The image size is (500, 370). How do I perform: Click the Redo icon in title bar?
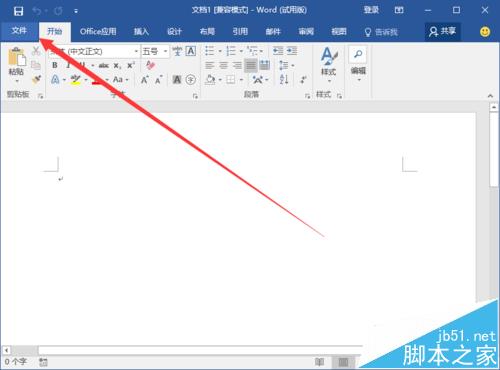pos(58,11)
